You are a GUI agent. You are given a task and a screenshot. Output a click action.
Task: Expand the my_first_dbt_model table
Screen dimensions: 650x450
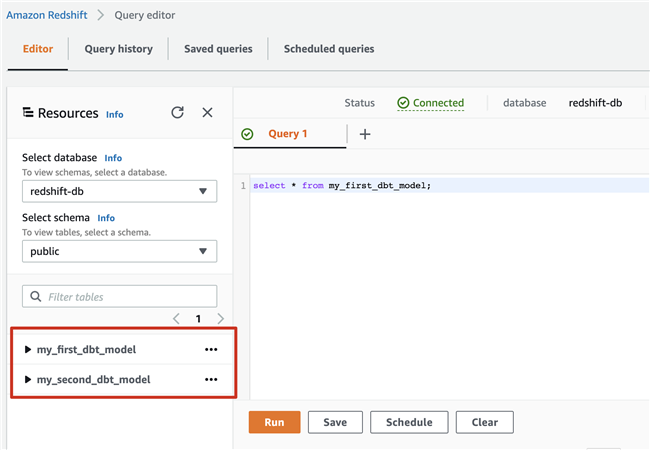tap(28, 350)
